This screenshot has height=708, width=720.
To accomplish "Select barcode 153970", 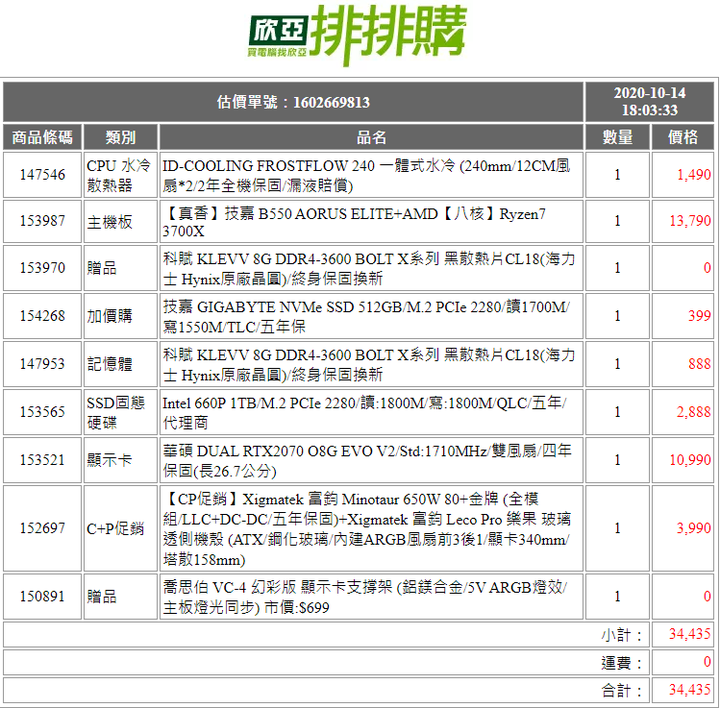I will point(42,268).
